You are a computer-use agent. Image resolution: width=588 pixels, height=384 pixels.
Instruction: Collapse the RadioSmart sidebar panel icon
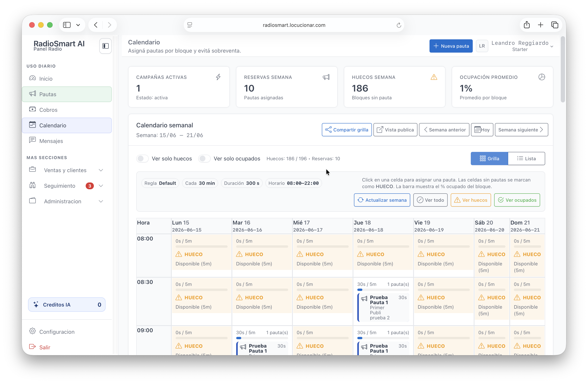[106, 46]
